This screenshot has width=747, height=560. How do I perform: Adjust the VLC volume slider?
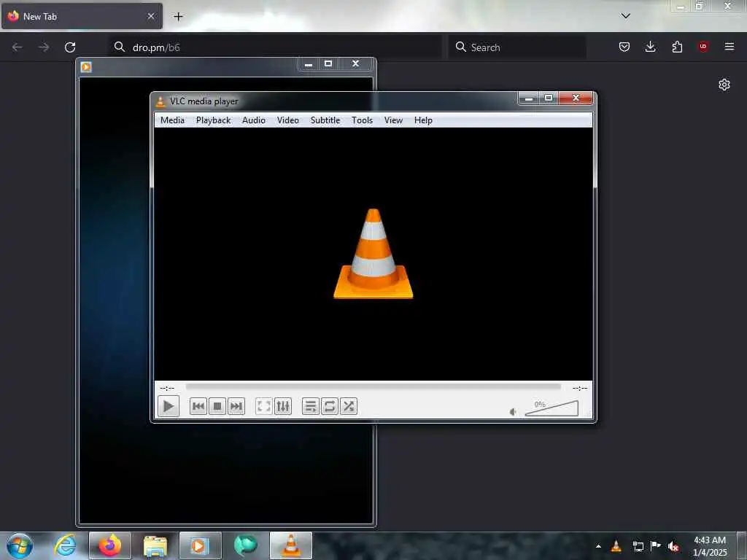(551, 408)
